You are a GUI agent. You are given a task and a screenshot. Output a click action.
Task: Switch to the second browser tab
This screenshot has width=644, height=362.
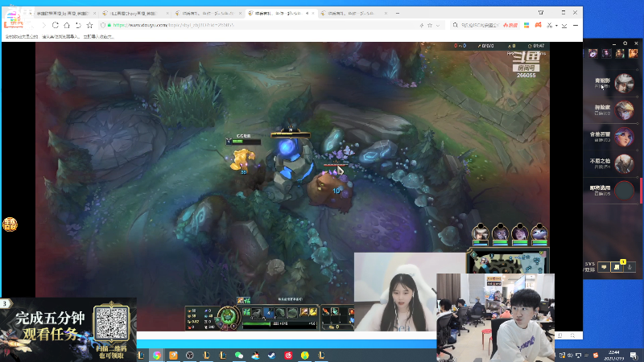135,13
